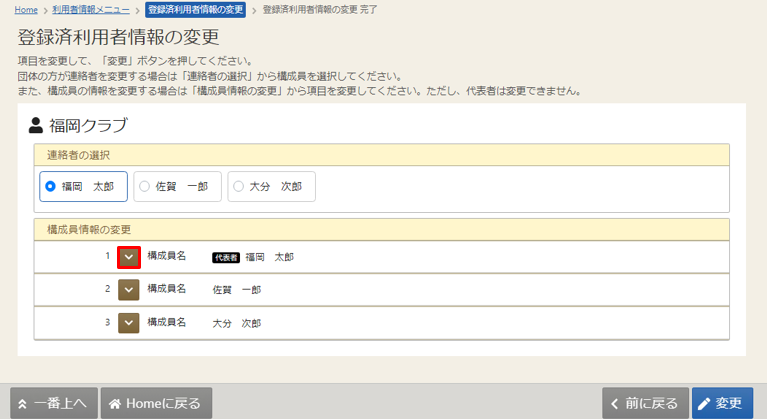Click the left arrow icon on 前に戻る

click(x=615, y=404)
